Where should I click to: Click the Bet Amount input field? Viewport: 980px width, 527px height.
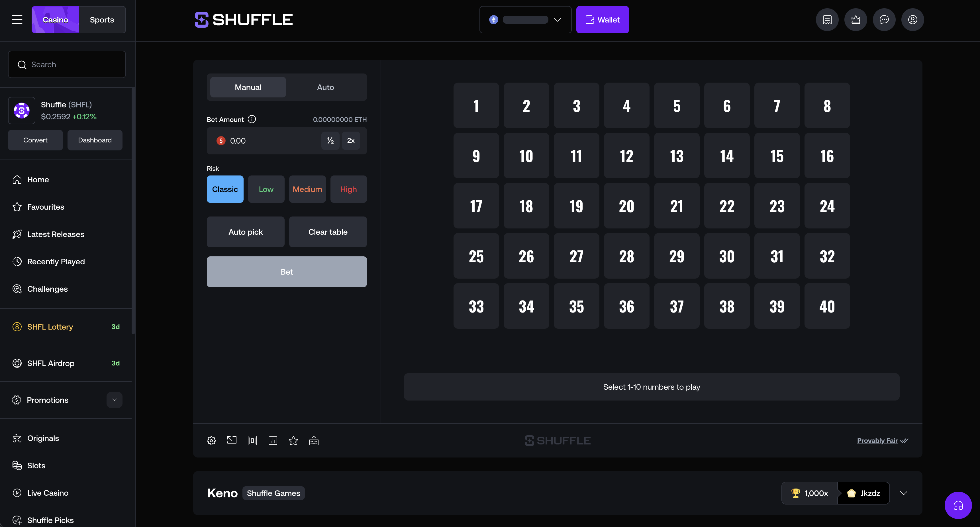(x=287, y=140)
